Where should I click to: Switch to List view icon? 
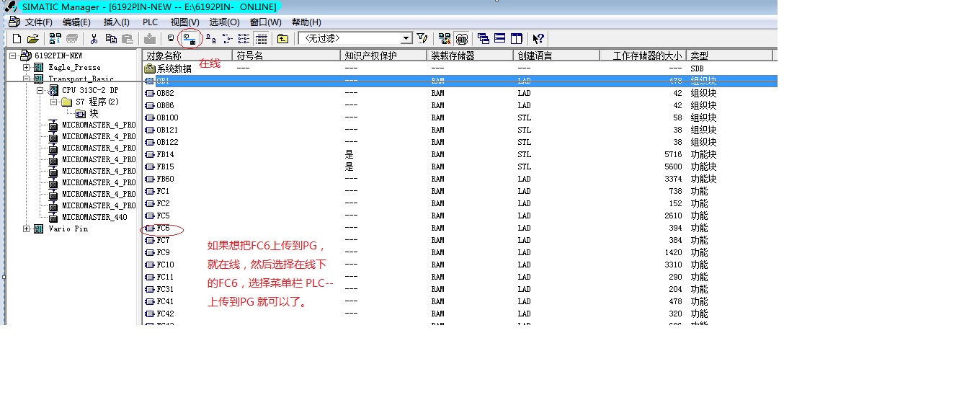point(244,38)
